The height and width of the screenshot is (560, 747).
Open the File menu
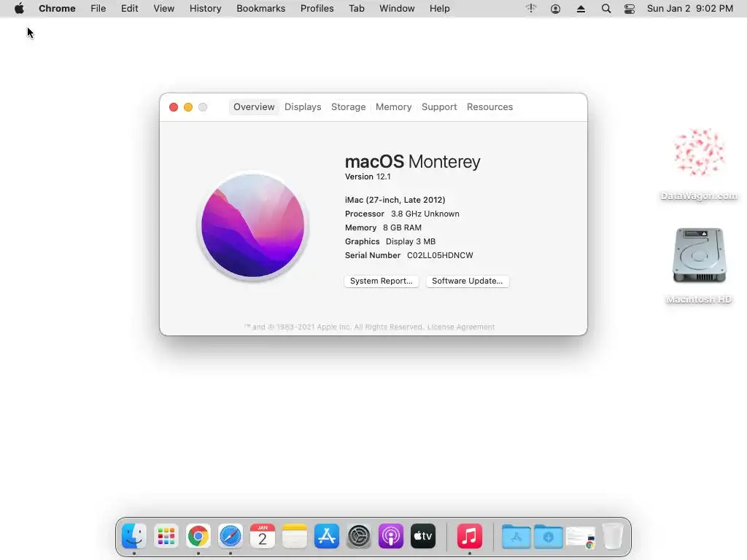click(98, 9)
